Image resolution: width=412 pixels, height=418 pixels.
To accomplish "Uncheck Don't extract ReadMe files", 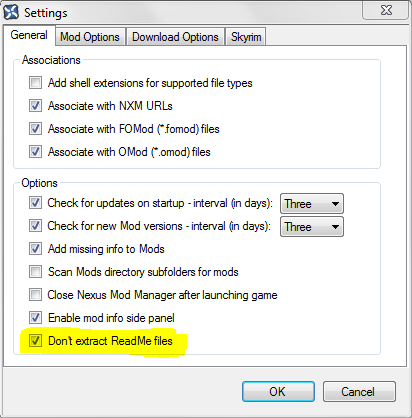I will [x=35, y=341].
